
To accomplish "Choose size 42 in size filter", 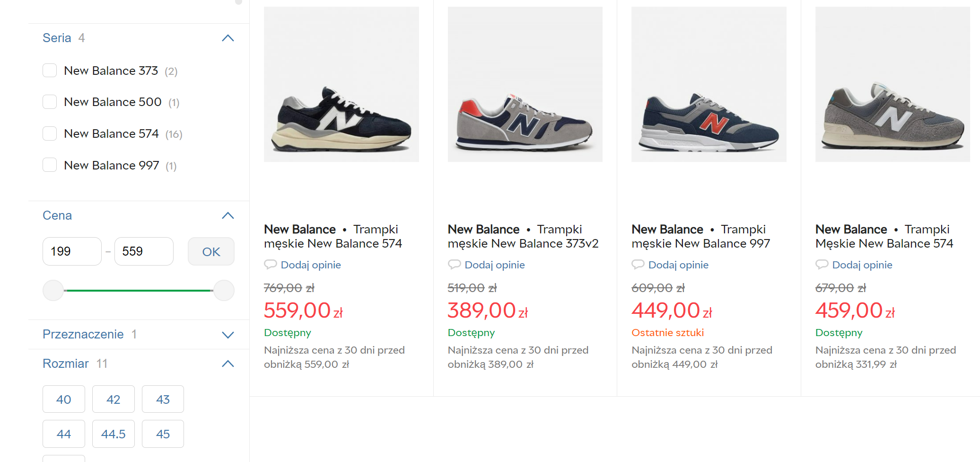I will [113, 399].
